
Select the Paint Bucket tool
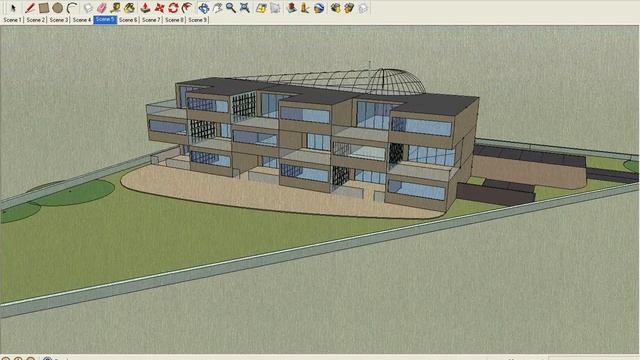click(x=129, y=8)
